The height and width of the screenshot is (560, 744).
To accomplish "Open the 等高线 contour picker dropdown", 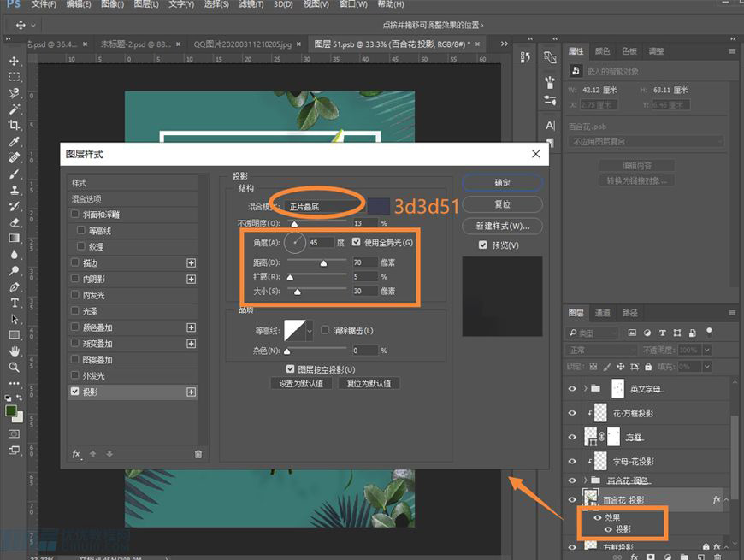I will (311, 329).
